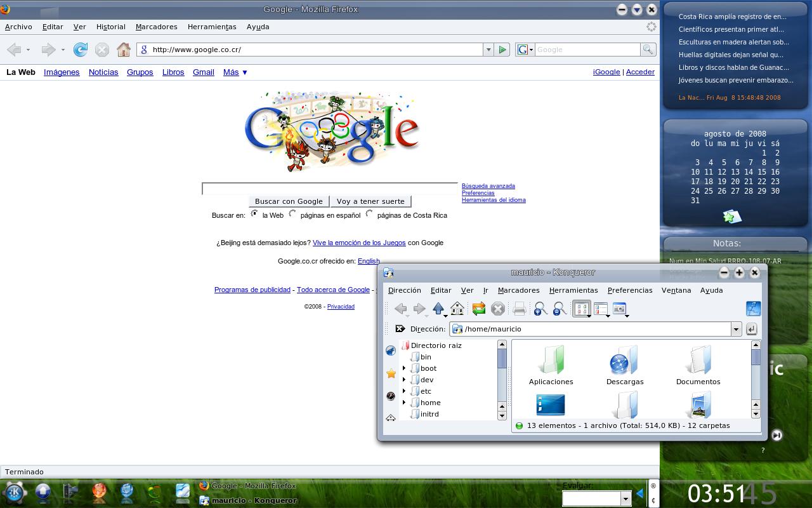Image resolution: width=812 pixels, height=508 pixels.
Task: Open the Evaluar combo box dropdown on panel
Action: pyautogui.click(x=625, y=499)
